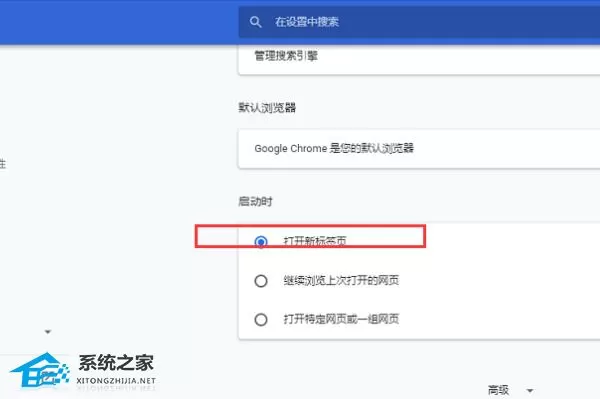600x399 pixels.
Task: Click the 打开特定网页或一组网页 label text
Action: tap(341, 319)
